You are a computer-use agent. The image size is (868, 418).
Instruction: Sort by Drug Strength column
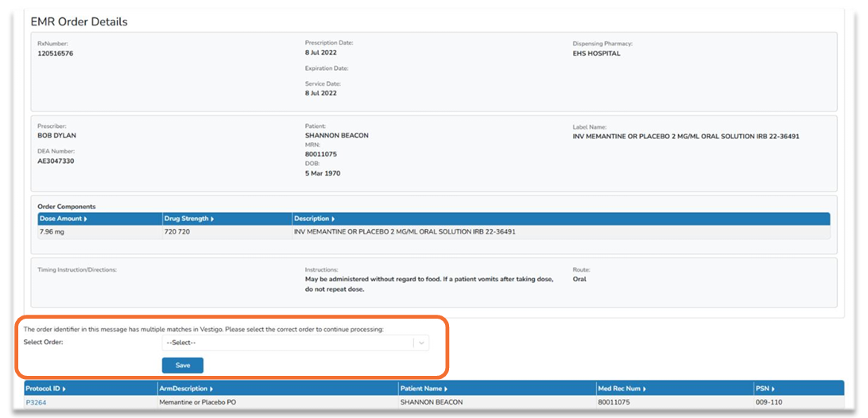[188, 219]
